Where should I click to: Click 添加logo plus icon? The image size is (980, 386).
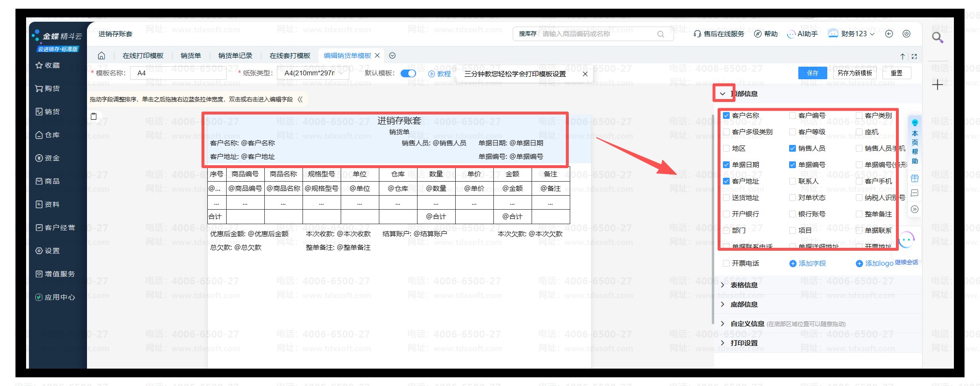point(859,263)
